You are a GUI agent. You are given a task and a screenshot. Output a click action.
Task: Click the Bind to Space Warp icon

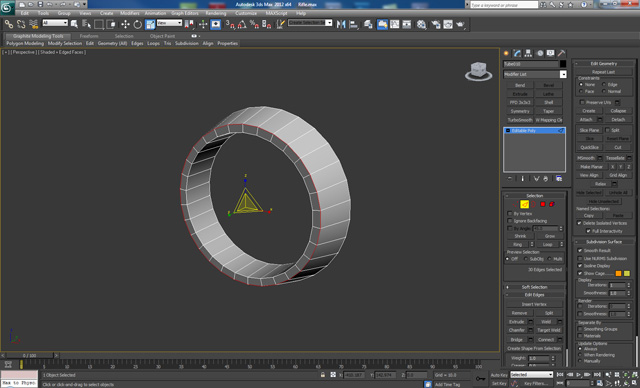[33, 24]
